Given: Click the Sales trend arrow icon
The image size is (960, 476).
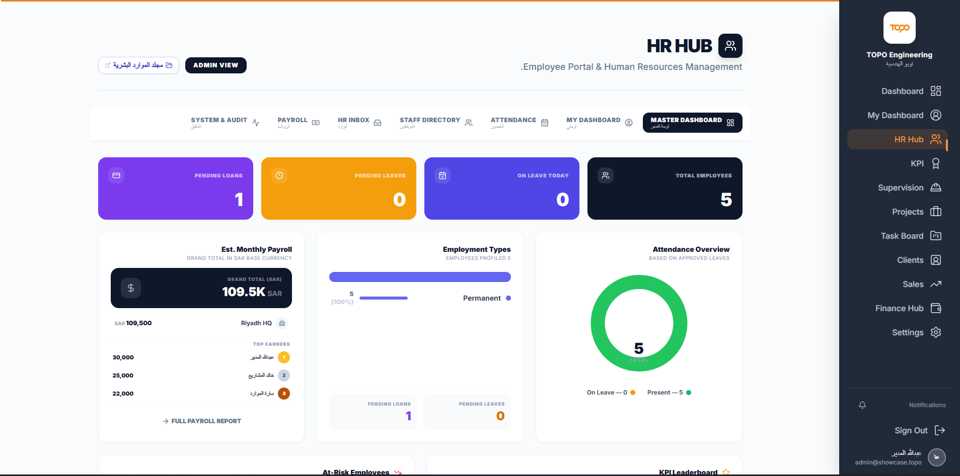Looking at the screenshot, I should coord(936,284).
